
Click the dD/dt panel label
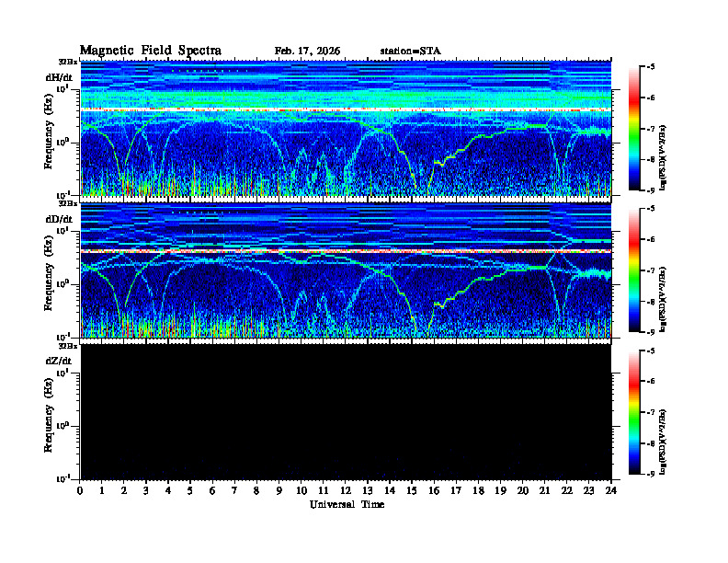tap(59, 219)
